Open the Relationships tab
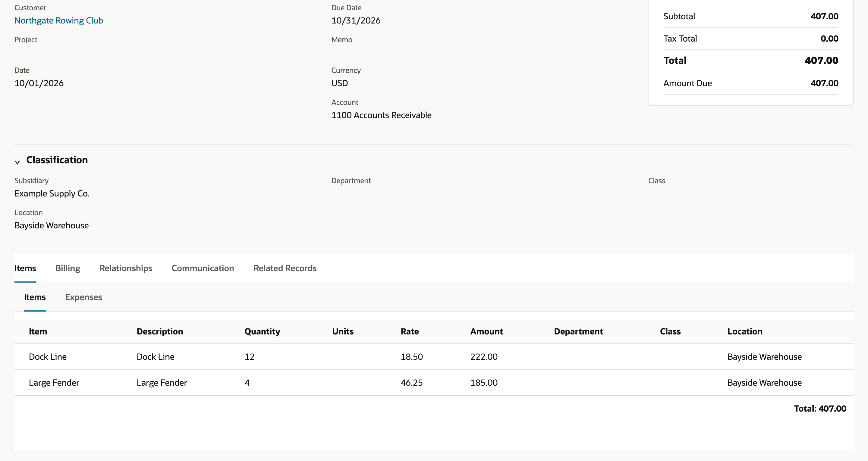The width and height of the screenshot is (868, 461). (126, 268)
